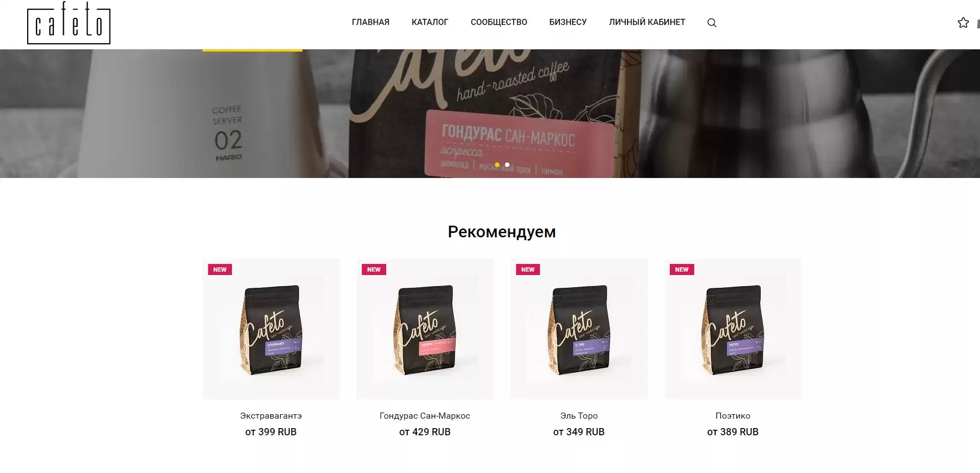980x473 pixels.
Task: Click the hero banner coffee image
Action: click(x=490, y=114)
